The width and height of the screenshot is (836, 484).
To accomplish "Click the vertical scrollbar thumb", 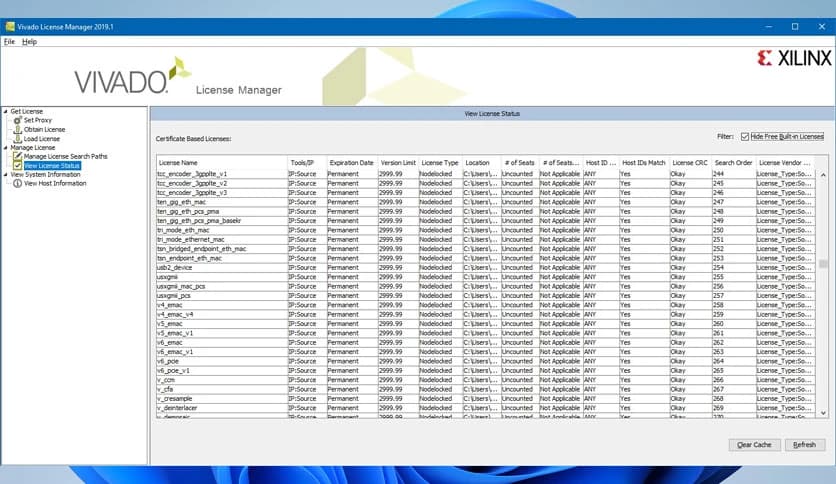I will coord(823,264).
